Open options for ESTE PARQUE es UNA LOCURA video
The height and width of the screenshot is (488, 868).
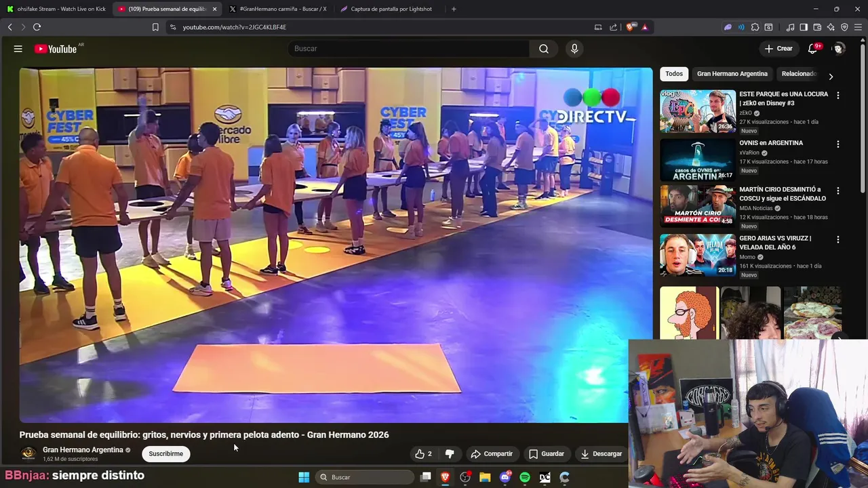pos(838,96)
